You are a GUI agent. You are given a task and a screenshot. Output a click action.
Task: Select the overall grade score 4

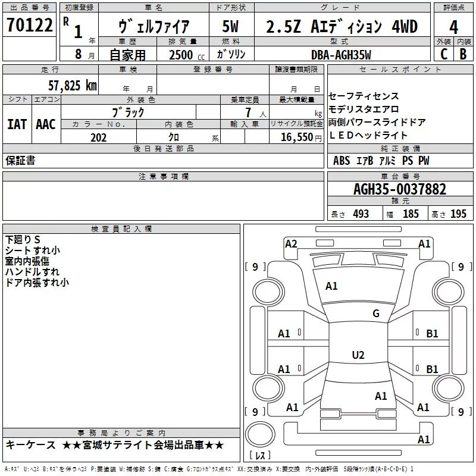453,27
